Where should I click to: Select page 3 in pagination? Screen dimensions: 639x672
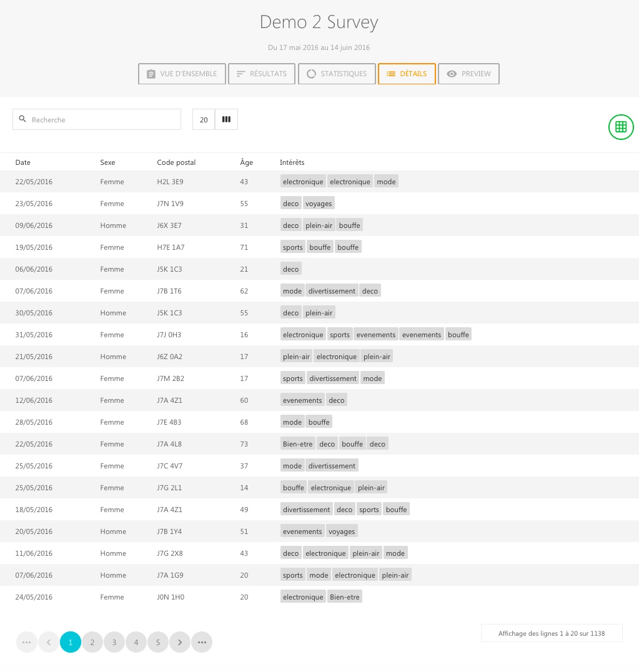[x=114, y=642]
